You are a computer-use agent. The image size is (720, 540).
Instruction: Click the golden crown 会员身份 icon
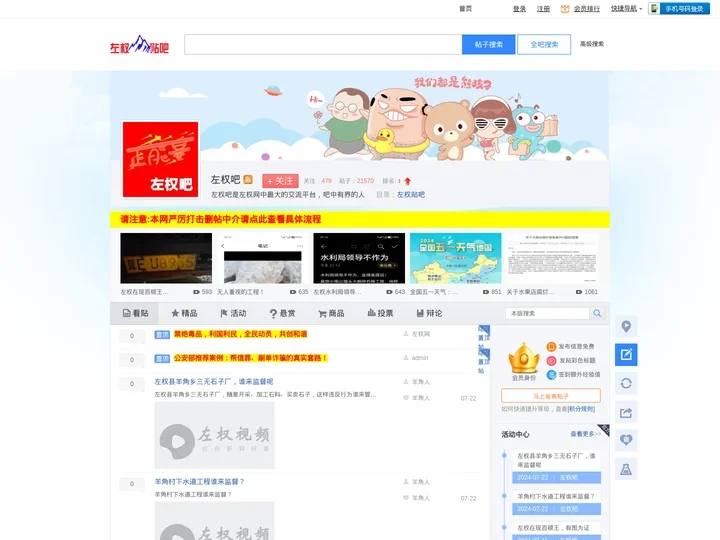pyautogui.click(x=523, y=358)
